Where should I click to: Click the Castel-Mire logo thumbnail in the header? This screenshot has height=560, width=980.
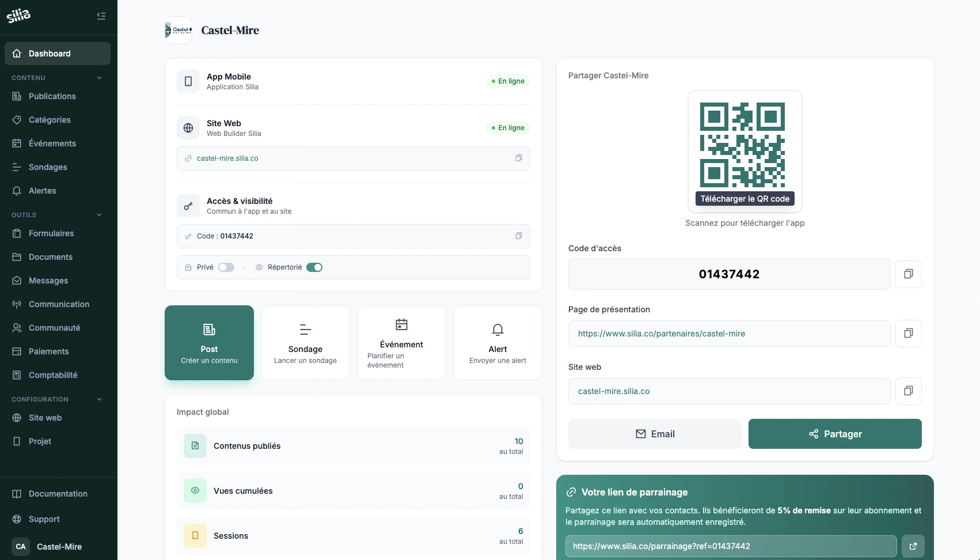[x=178, y=30]
